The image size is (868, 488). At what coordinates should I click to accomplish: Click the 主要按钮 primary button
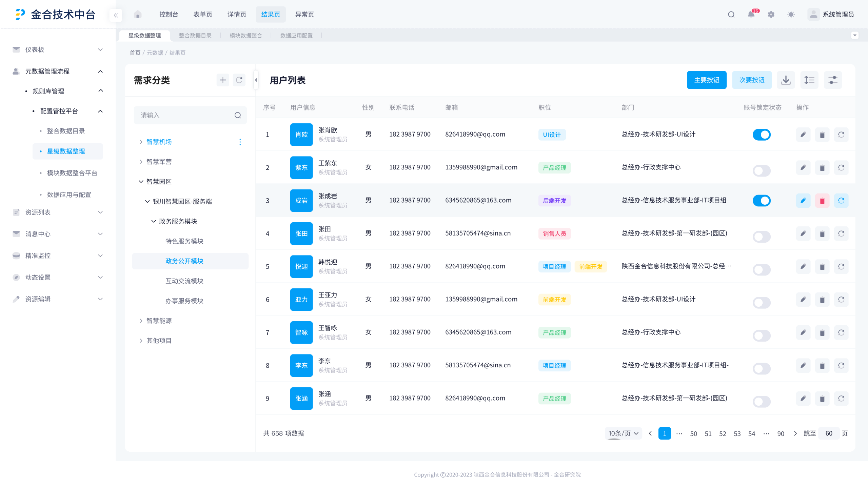click(x=706, y=80)
